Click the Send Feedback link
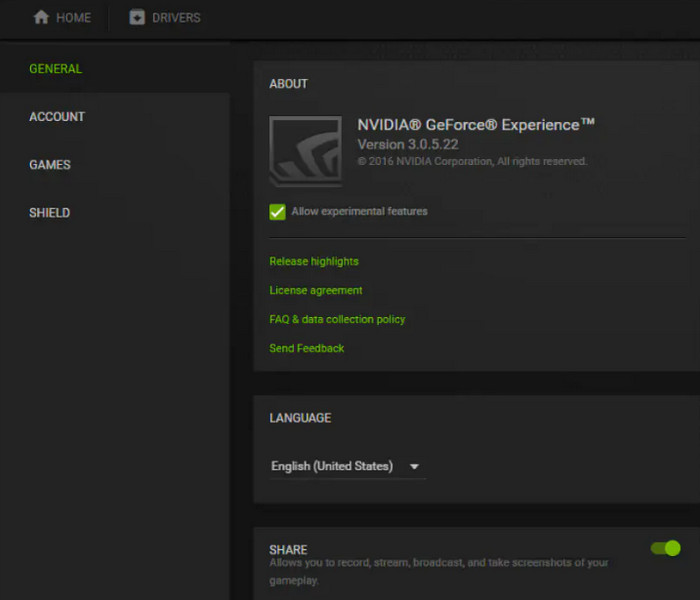This screenshot has width=700, height=600. 307,348
